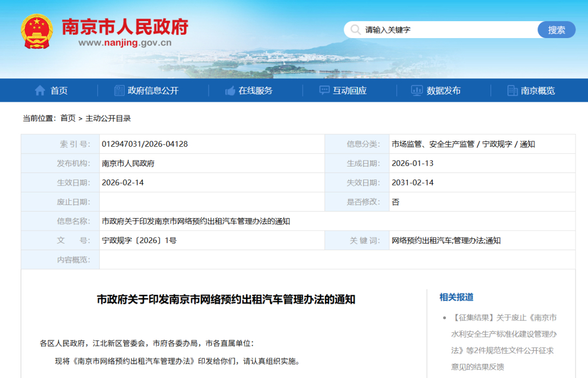Open the 首页 navigation menu item
The image size is (588, 378).
[59, 91]
